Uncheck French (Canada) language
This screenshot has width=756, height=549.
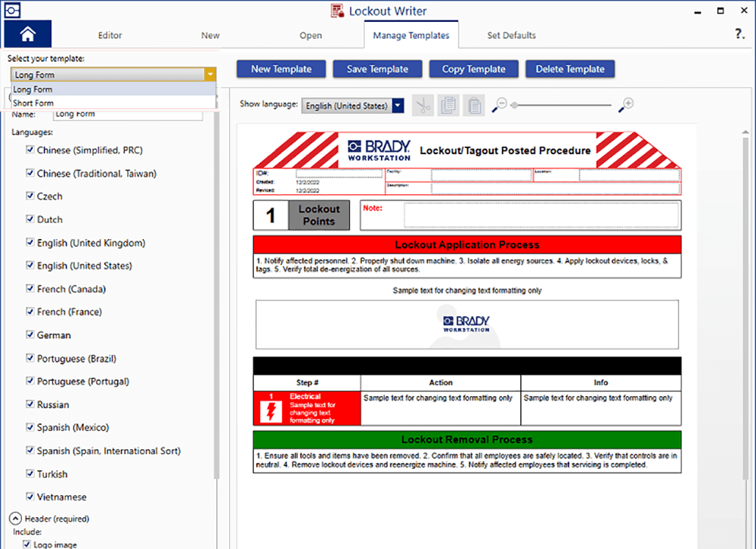coord(30,289)
